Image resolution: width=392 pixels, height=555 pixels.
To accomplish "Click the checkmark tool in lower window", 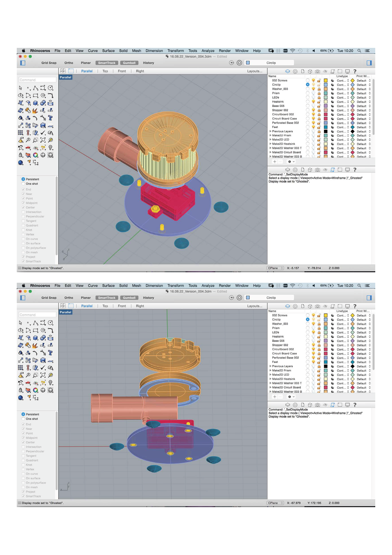I will pyautogui.click(x=43, y=368).
